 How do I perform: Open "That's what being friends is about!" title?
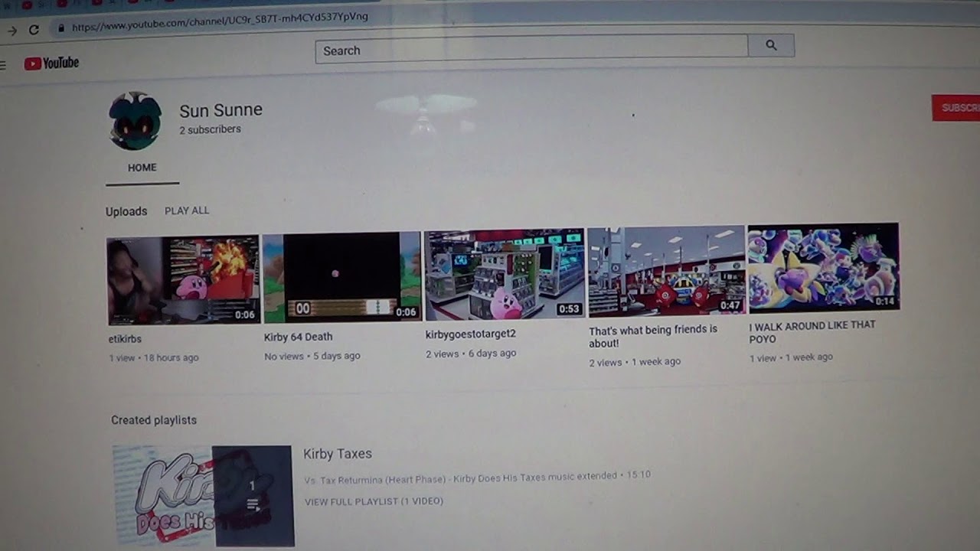coord(653,337)
